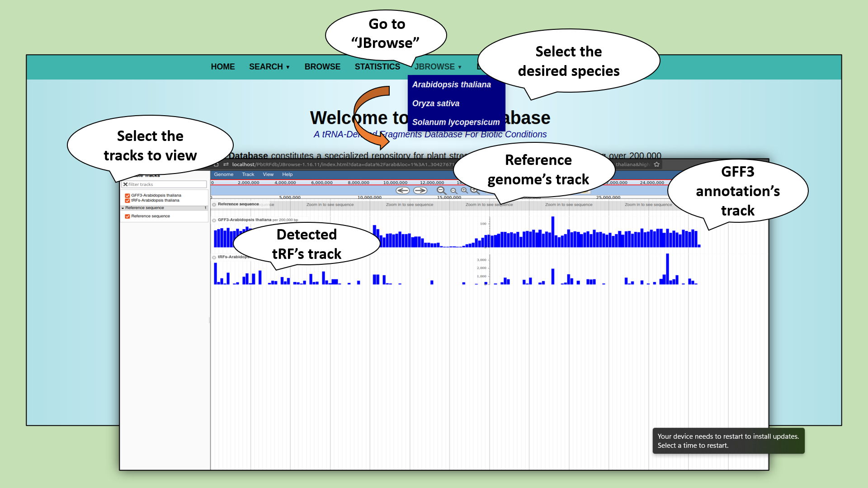This screenshot has width=868, height=488.
Task: Uncheck tRFs-Arabidopsis thaliana track checkbox
Action: coord(127,201)
